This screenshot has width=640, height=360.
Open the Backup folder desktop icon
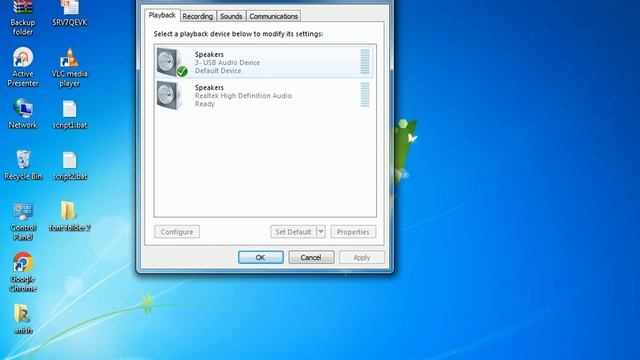pyautogui.click(x=23, y=18)
